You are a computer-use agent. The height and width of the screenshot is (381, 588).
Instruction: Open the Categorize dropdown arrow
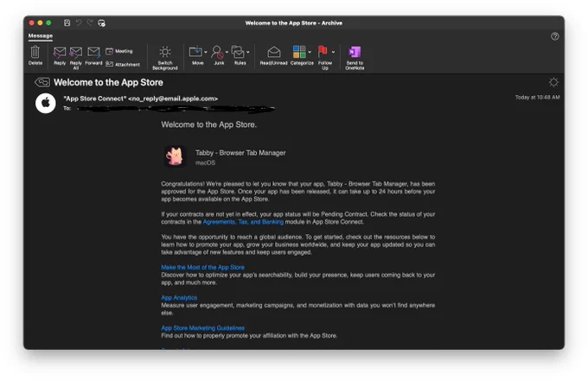coord(310,52)
